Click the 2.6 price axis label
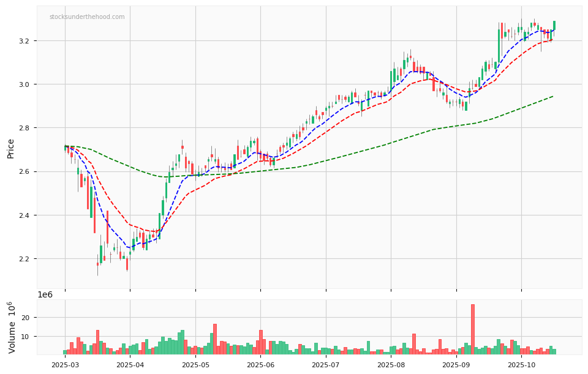The width and height of the screenshot is (588, 374). (x=26, y=171)
